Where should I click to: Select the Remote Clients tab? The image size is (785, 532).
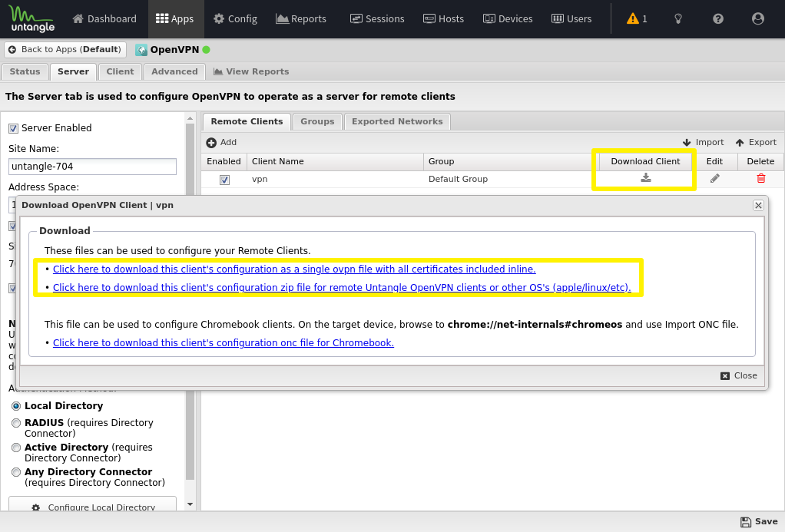(247, 121)
